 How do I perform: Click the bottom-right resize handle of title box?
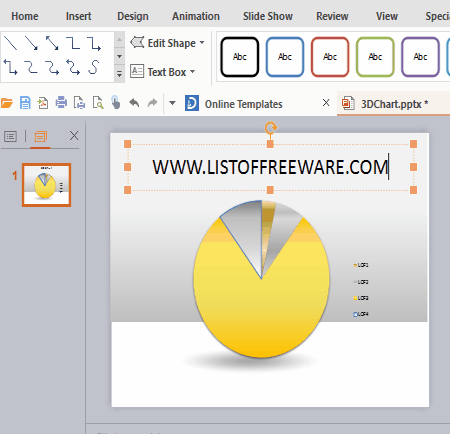(413, 190)
